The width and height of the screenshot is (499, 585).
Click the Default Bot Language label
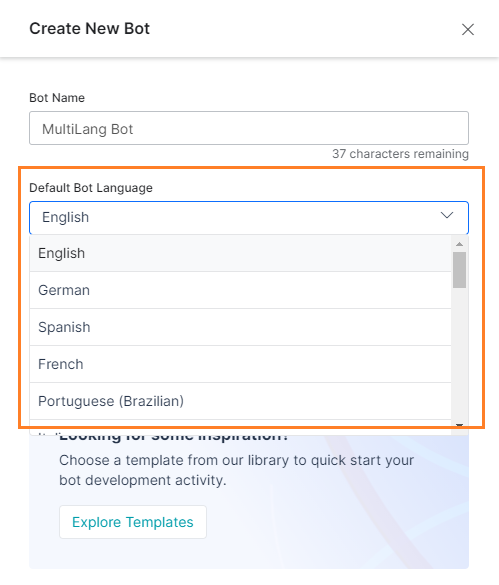[x=91, y=188]
